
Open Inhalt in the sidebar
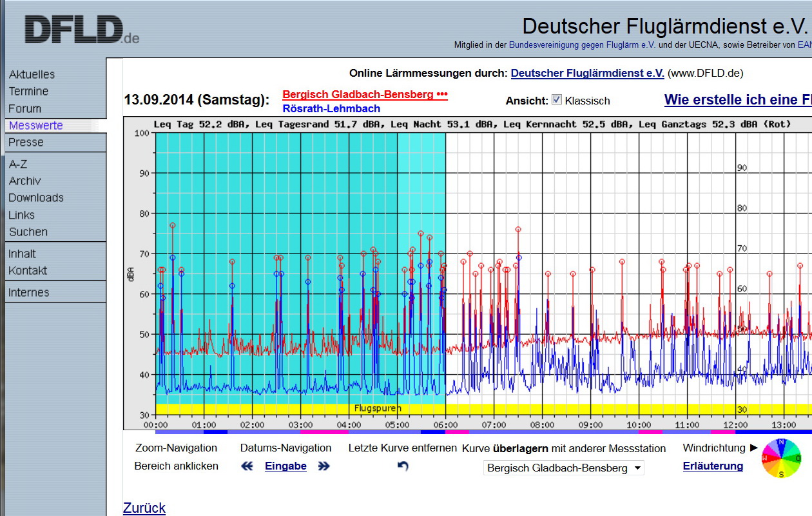(x=22, y=254)
